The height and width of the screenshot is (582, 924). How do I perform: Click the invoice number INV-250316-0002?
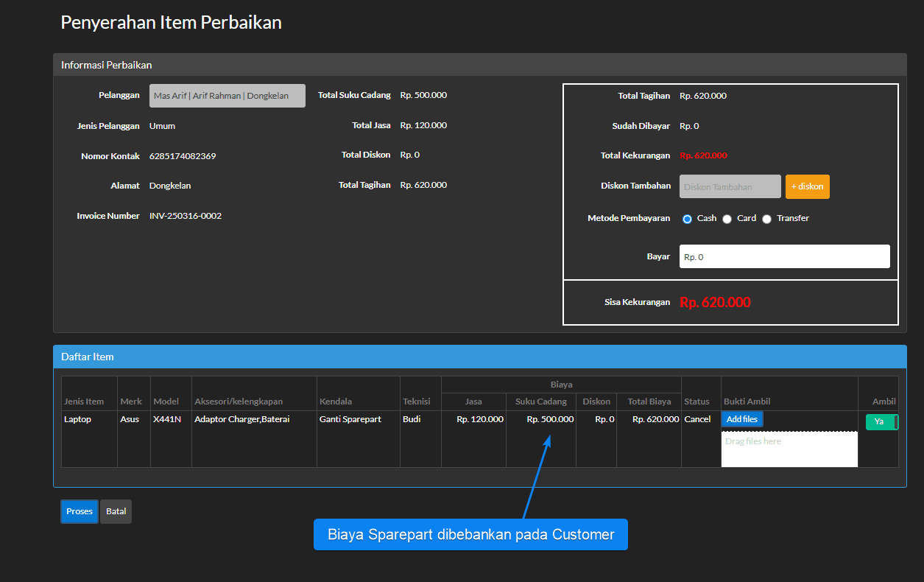click(x=186, y=216)
